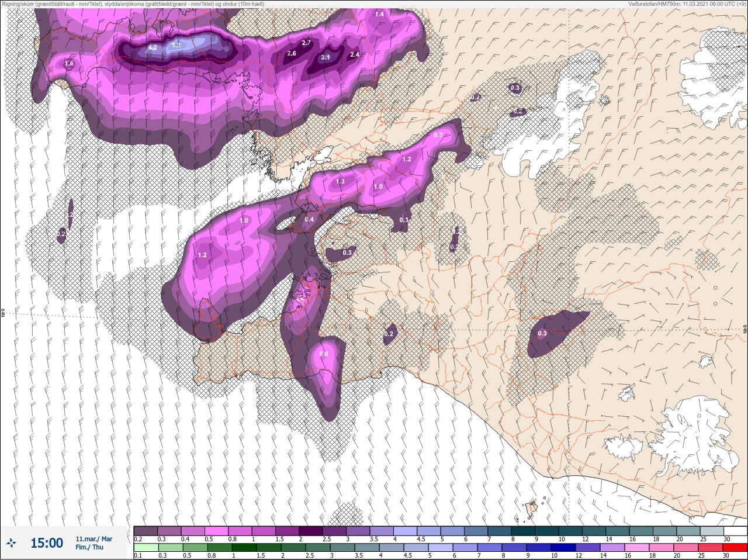
Task: Click the 2.7 value on the map
Action: 306,43
